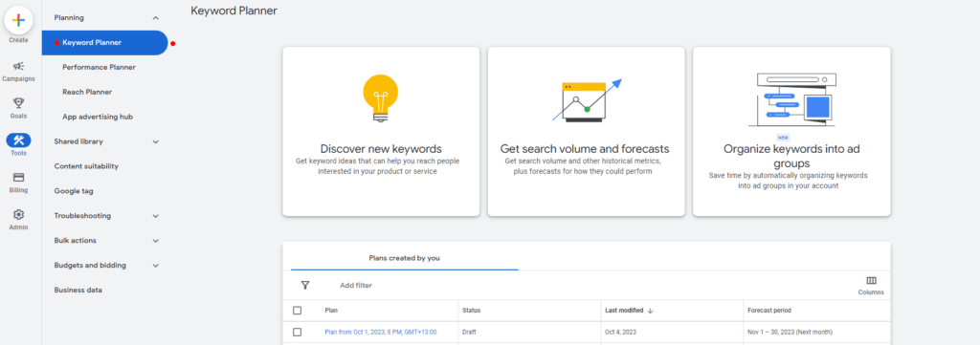Open Business data page
This screenshot has width=980, height=345.
pyautogui.click(x=78, y=291)
